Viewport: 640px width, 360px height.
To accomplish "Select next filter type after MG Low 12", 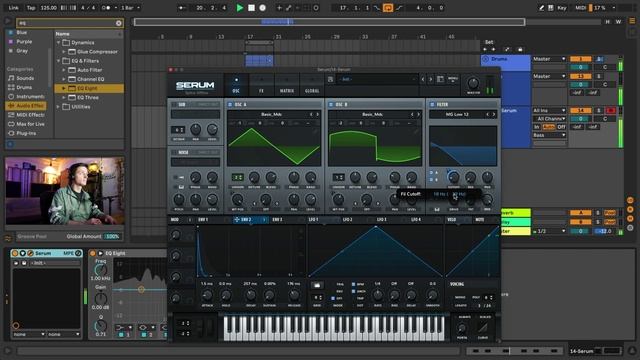I will 494,115.
